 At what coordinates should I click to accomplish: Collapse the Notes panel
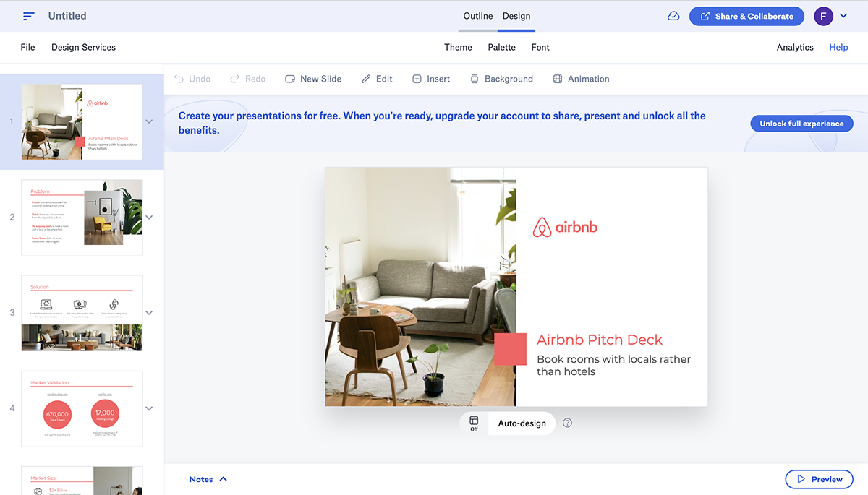coord(223,478)
